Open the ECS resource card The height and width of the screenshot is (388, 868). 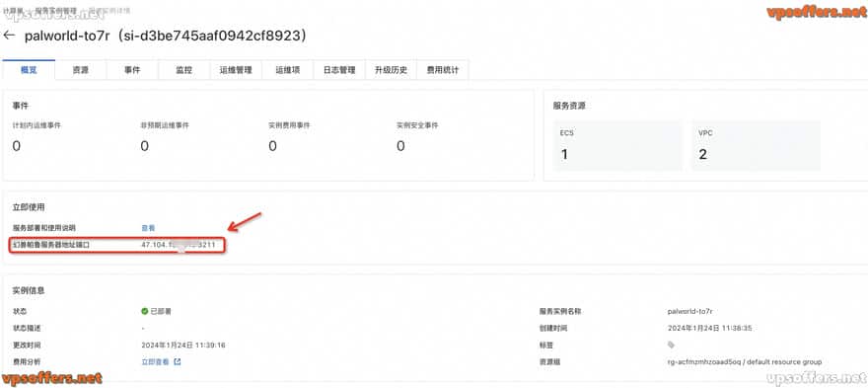coord(618,145)
